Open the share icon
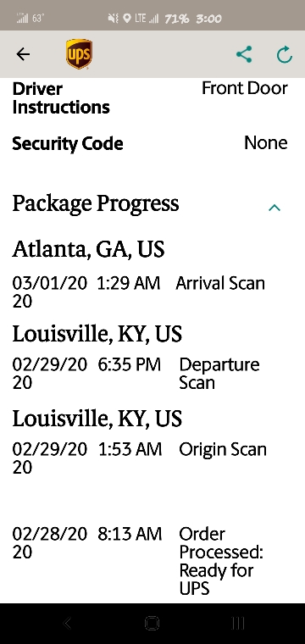The image size is (305, 644). pos(244,54)
